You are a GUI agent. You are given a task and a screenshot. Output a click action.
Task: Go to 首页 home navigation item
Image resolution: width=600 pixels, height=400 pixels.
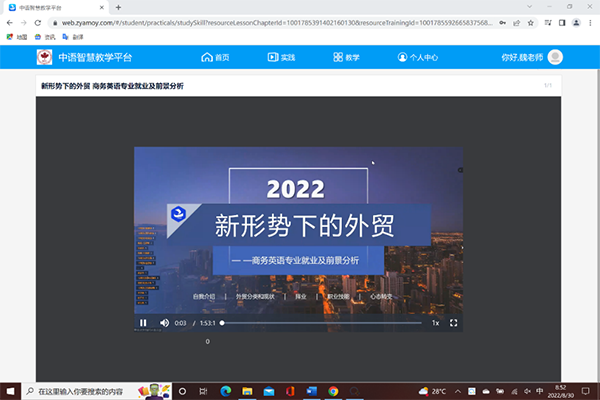[215, 58]
